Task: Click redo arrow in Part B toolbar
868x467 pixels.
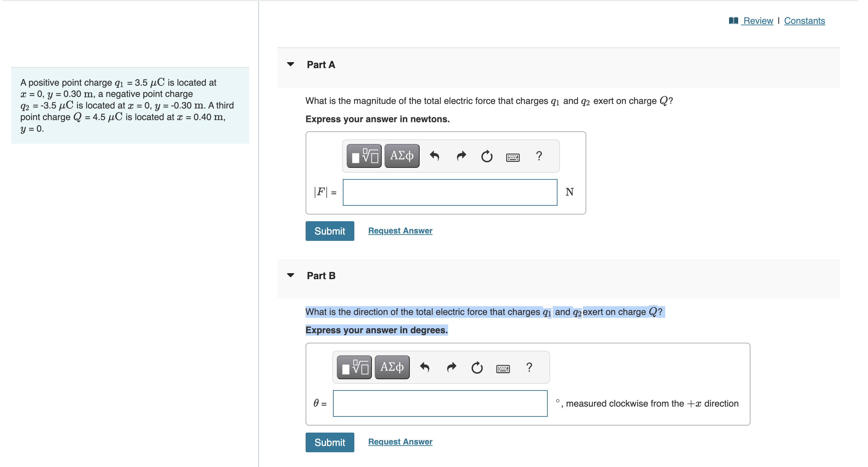Action: (x=452, y=367)
